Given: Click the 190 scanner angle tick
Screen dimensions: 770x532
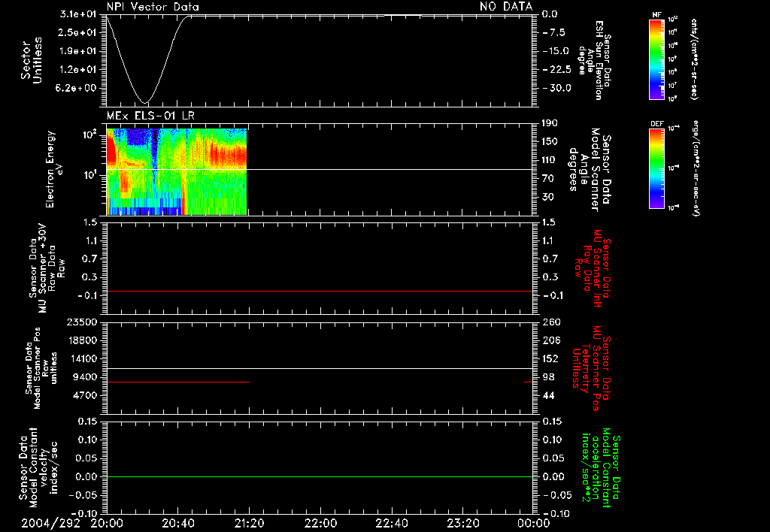Looking at the screenshot, I should 550,123.
